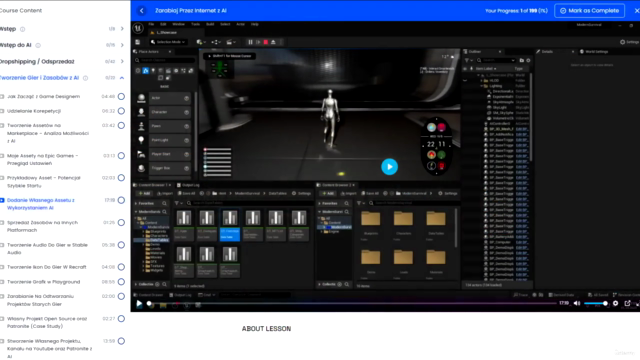Open Build menu in Unreal editor
Viewport: 640px width, 360px height.
click(x=210, y=24)
